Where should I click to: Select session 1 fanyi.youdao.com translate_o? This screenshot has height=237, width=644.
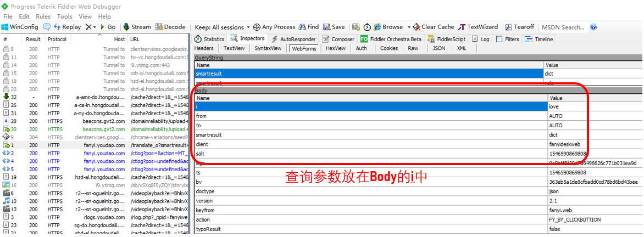click(95, 145)
